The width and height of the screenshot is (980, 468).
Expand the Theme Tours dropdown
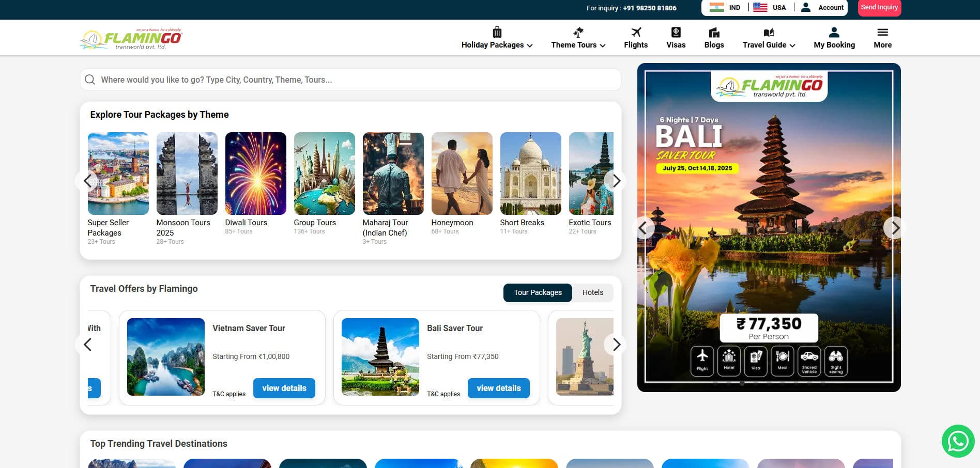pyautogui.click(x=578, y=45)
